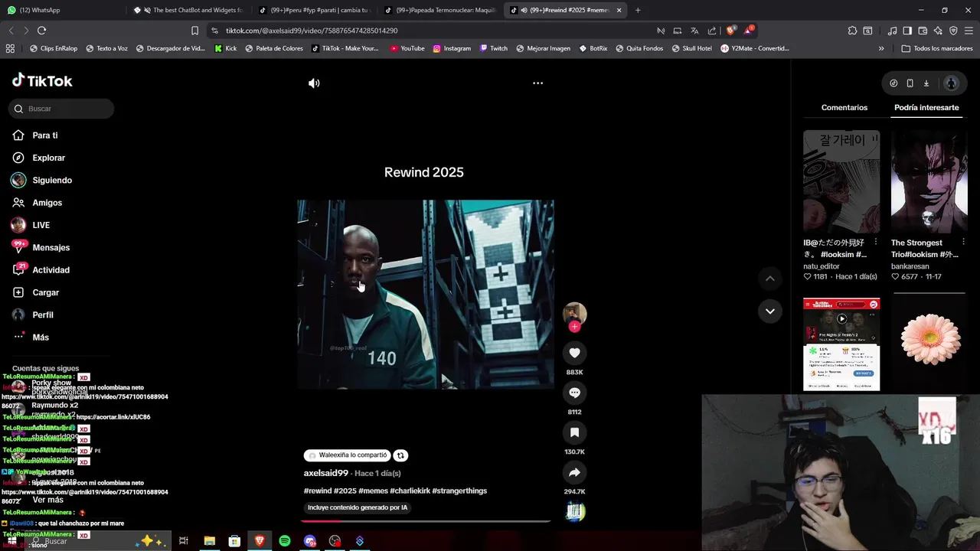Open Brave VPN shield icon
This screenshot has height=551, width=980.
[x=953, y=31]
